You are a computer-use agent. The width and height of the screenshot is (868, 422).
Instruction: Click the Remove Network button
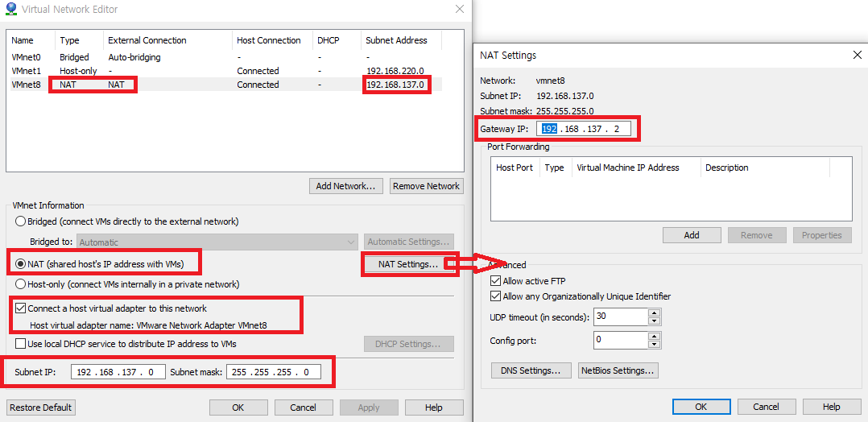(x=426, y=186)
